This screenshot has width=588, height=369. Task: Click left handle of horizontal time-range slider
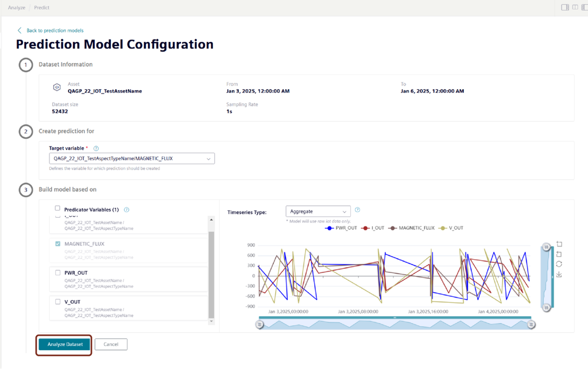coord(260,325)
